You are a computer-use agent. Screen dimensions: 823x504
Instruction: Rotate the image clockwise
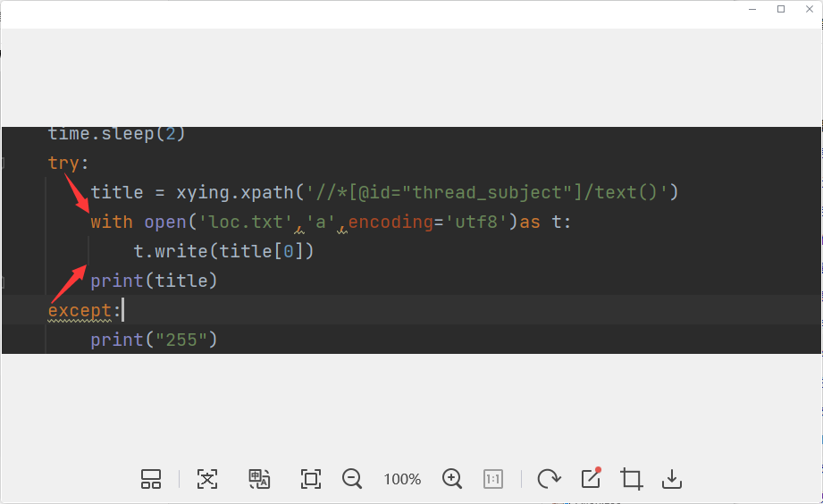(x=548, y=479)
